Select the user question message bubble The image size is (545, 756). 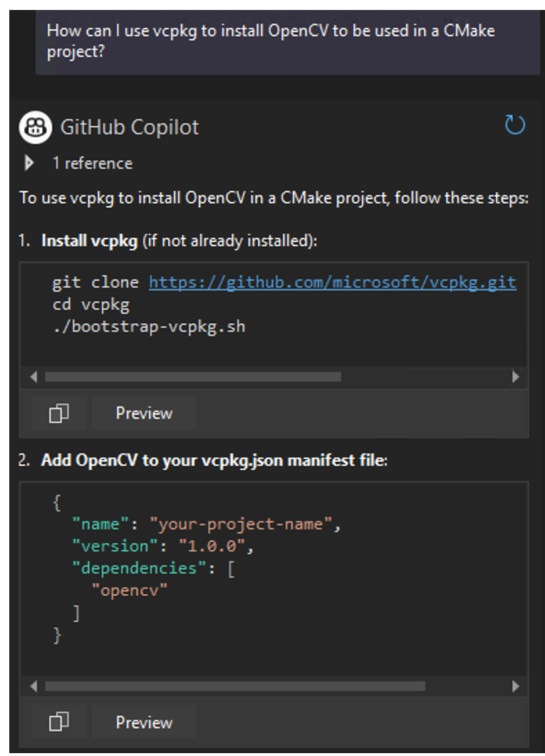(x=287, y=42)
